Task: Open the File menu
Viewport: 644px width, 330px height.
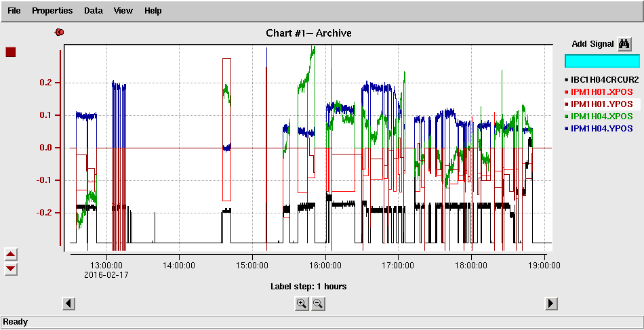Action: [14, 11]
